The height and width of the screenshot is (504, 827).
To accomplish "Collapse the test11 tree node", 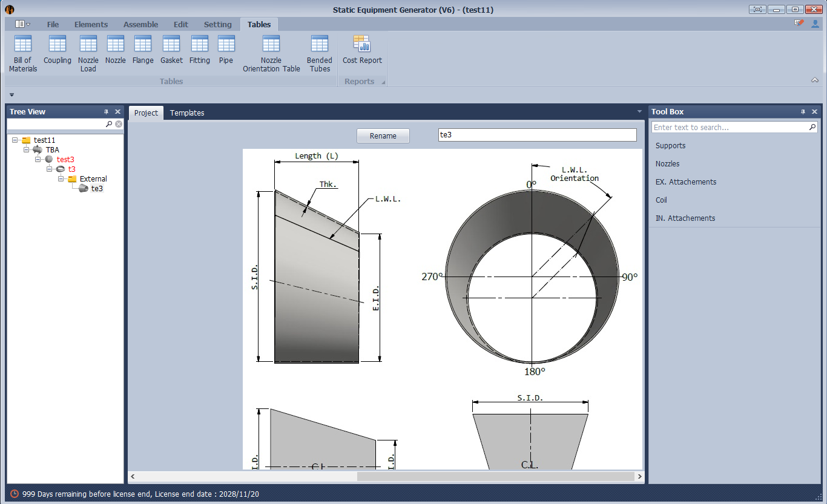I will click(15, 140).
